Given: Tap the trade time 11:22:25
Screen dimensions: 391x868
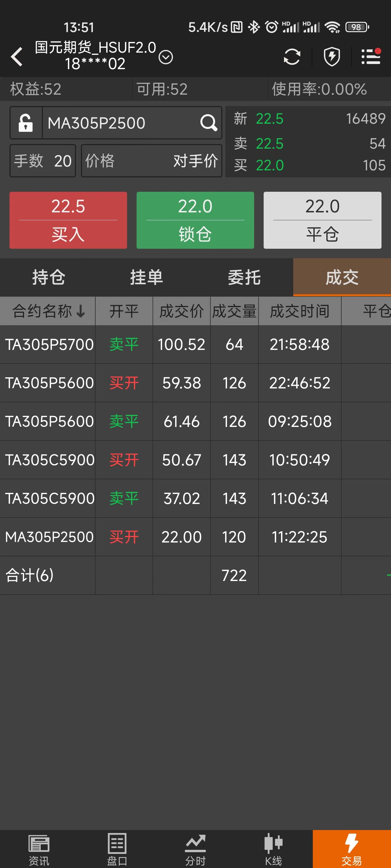Looking at the screenshot, I should [x=299, y=537].
